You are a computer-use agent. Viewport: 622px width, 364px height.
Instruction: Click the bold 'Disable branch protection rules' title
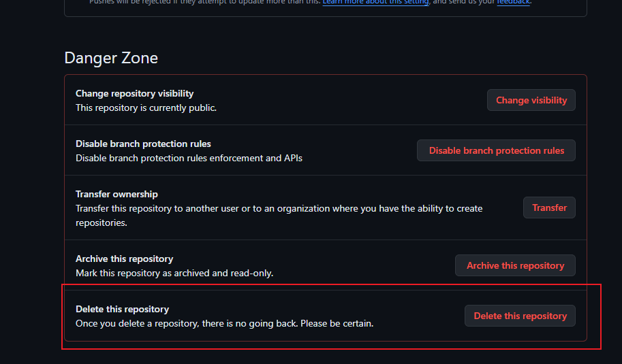pos(143,144)
